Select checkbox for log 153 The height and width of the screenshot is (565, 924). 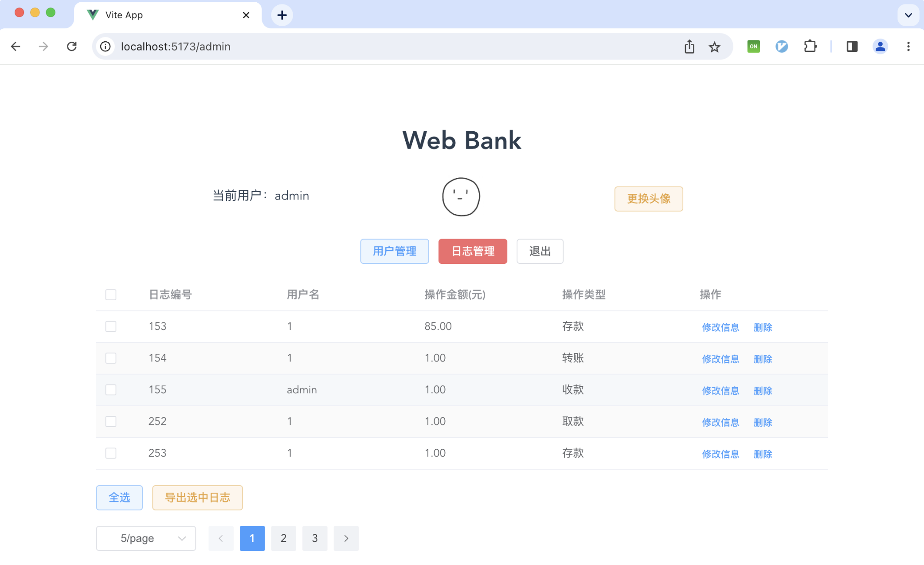click(x=111, y=326)
